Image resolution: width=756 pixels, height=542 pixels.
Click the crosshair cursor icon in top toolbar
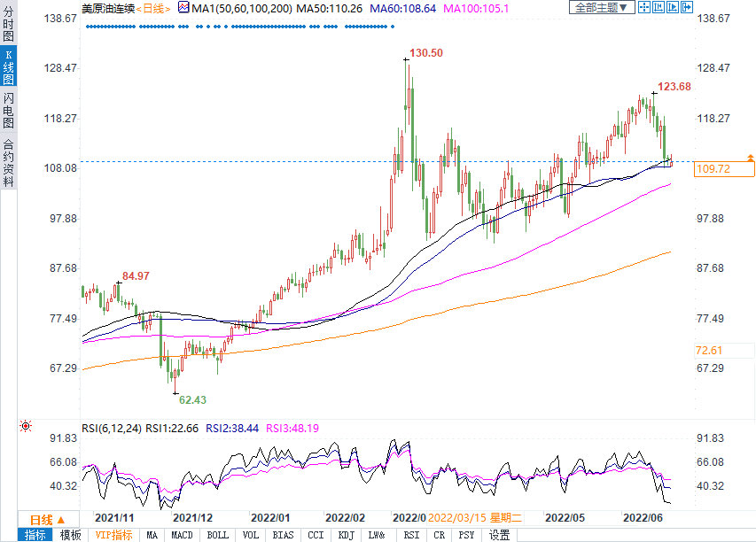pyautogui.click(x=644, y=8)
